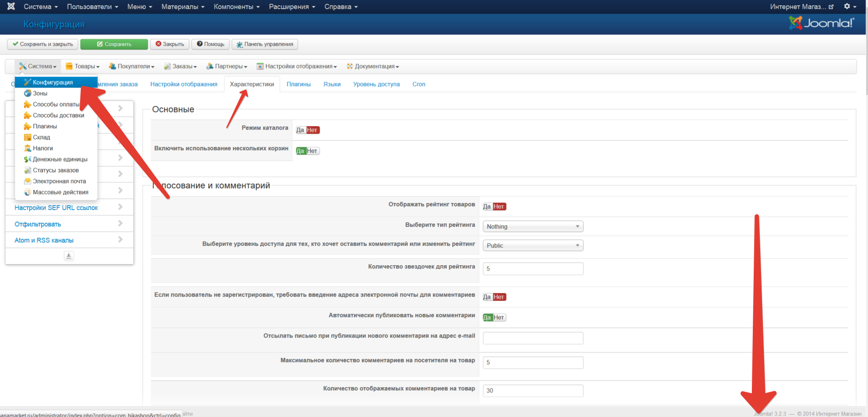The image size is (868, 417).
Task: Expand the Пользователи top menu
Action: point(92,6)
